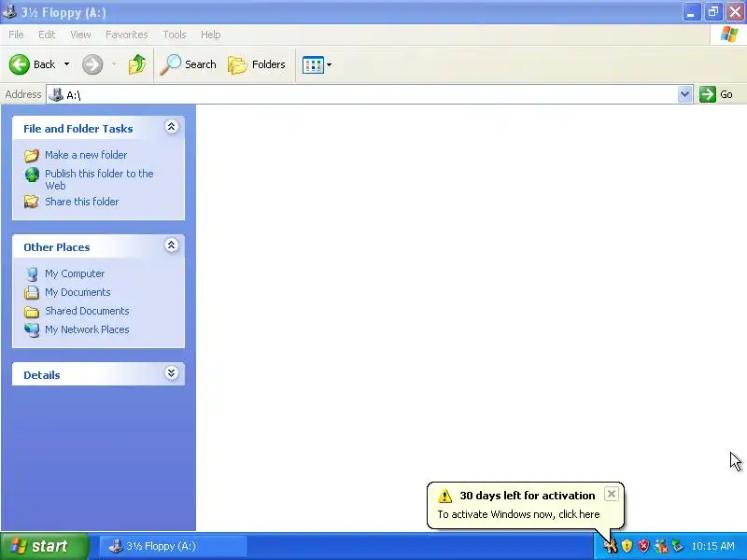
Task: Click the Windows Start button
Action: (x=45, y=546)
